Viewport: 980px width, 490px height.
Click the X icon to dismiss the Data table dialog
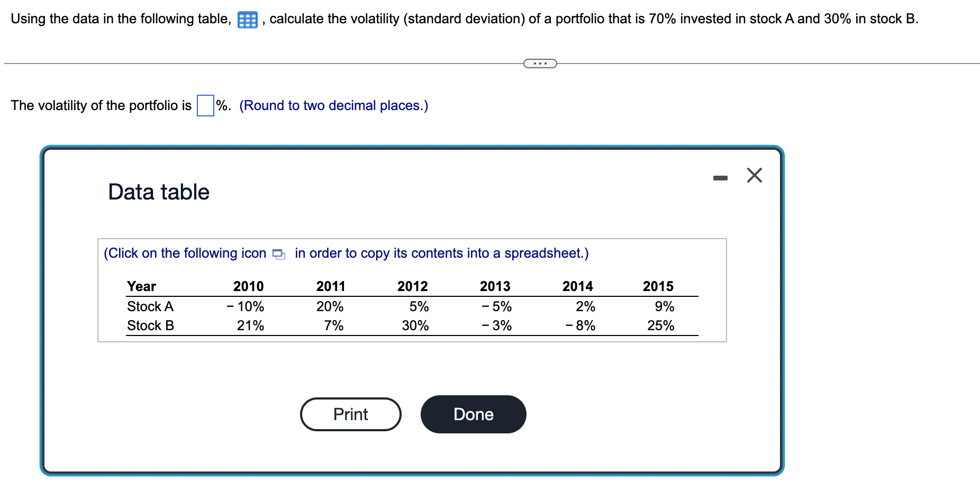(x=754, y=175)
